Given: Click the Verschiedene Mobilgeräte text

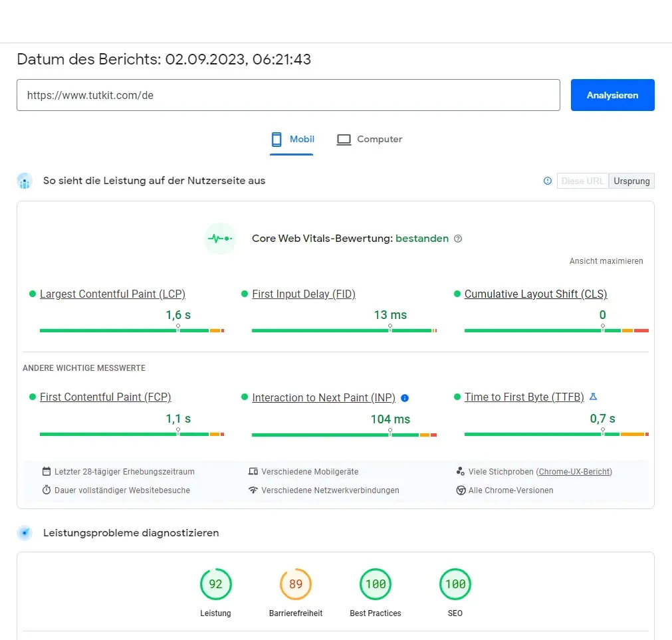Looking at the screenshot, I should [310, 471].
